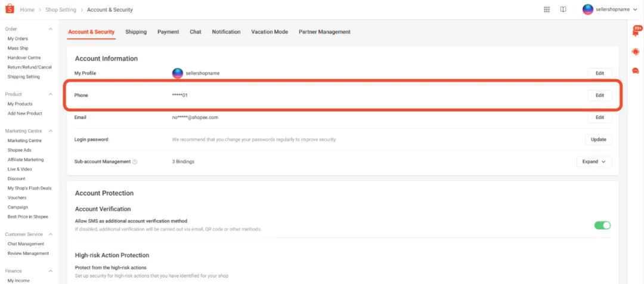
Task: Click the orange support assistant icon
Action: [x=636, y=52]
